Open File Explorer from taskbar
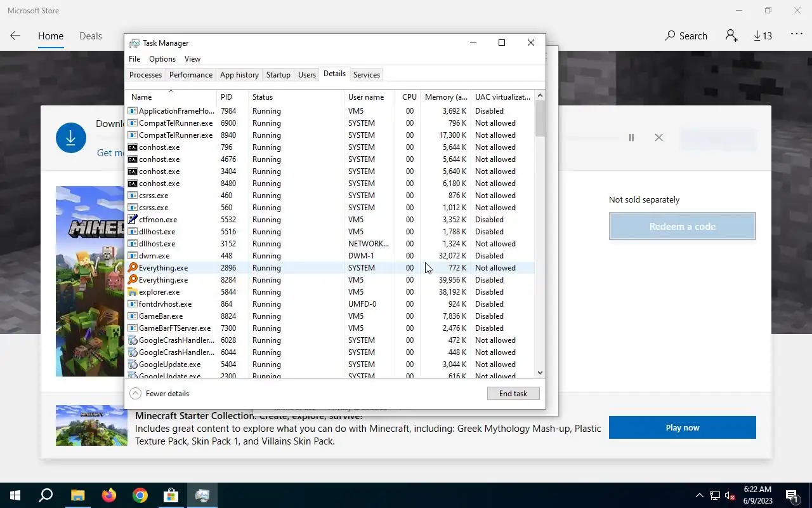Screen dimensions: 812x508 77,495
